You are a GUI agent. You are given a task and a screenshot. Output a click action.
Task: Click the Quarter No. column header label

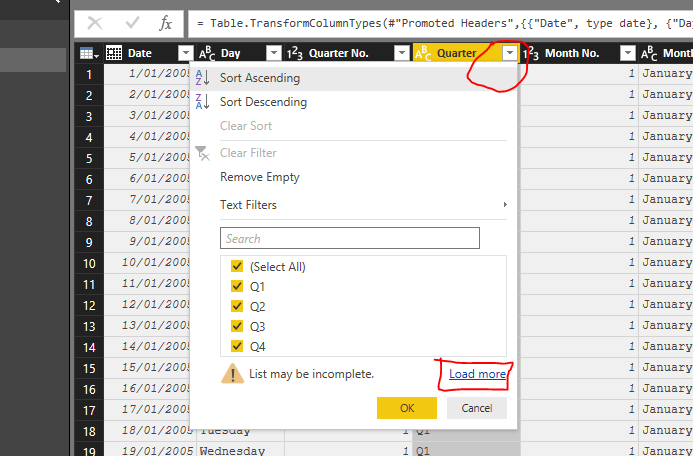(x=339, y=53)
